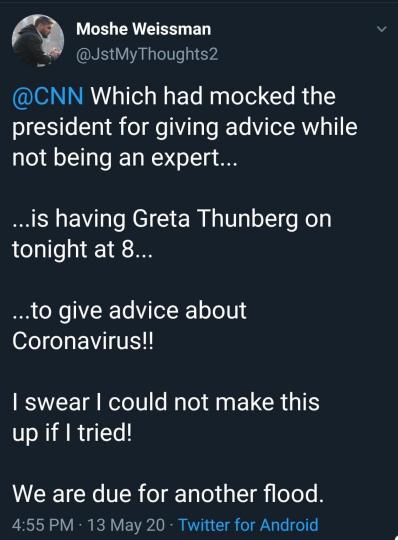Select the 'not being an expert...' line

(x=125, y=158)
